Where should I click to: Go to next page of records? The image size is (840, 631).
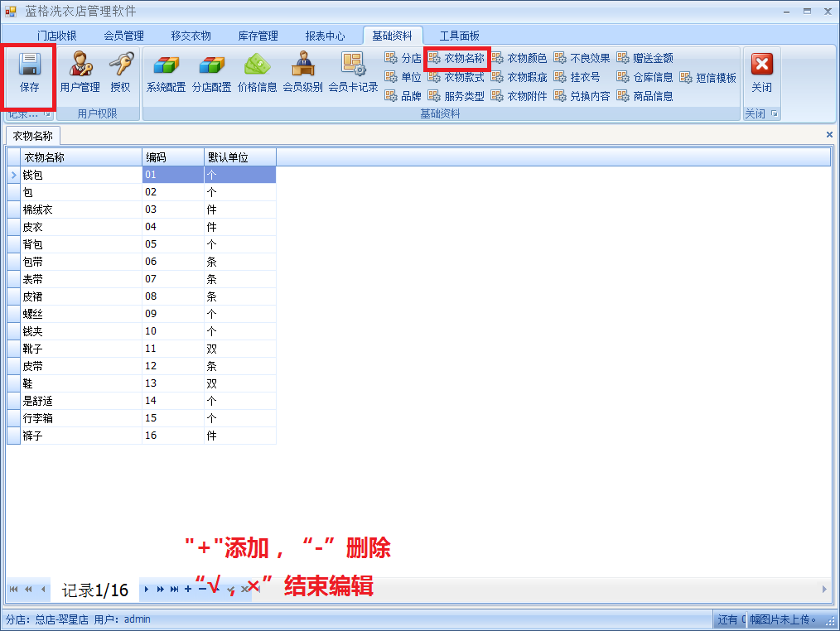(160, 590)
